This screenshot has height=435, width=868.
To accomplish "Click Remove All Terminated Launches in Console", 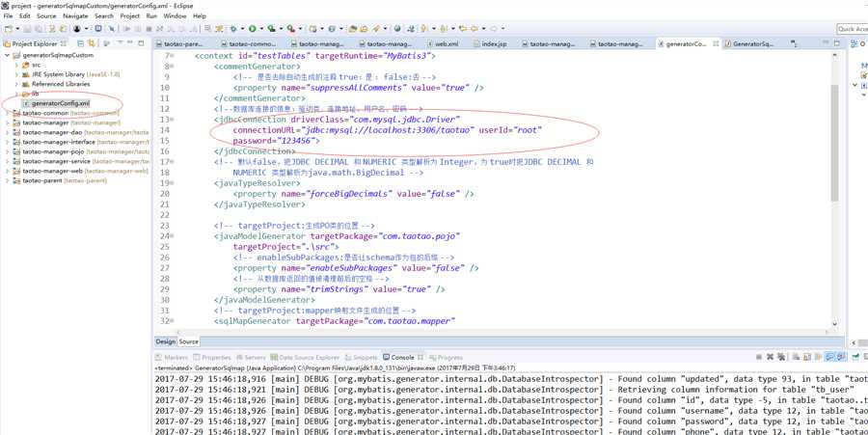I will (781, 357).
